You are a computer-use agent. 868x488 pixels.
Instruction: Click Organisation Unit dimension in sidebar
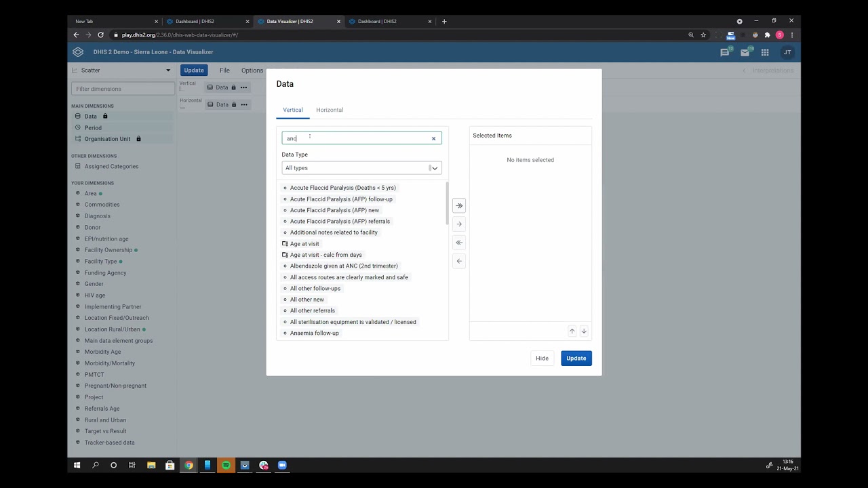click(x=122, y=139)
